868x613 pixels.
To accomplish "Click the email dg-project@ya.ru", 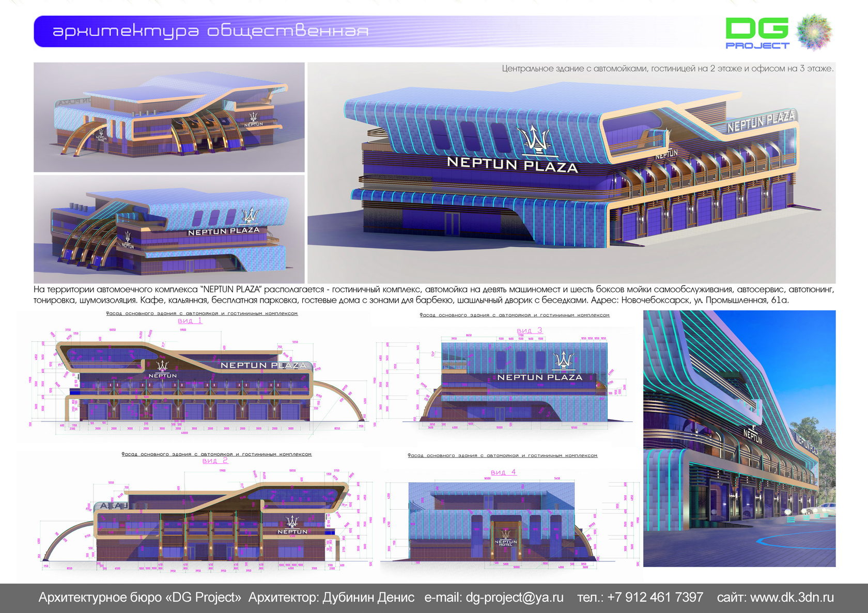I will click(x=515, y=598).
